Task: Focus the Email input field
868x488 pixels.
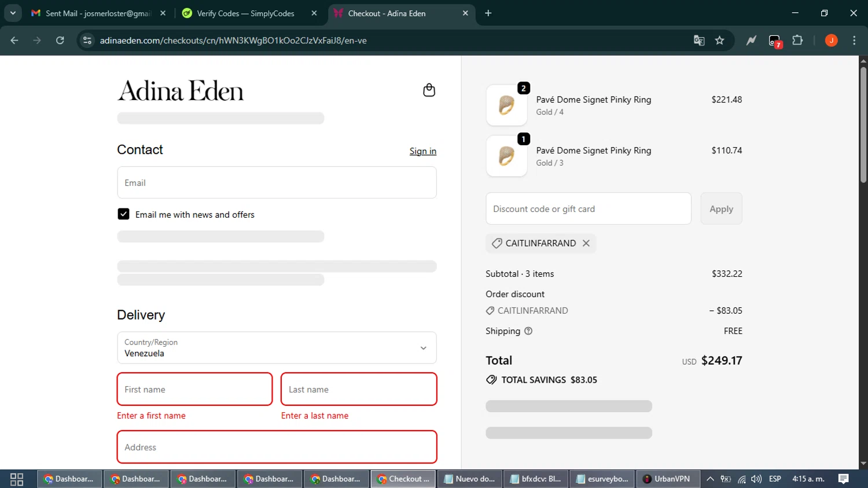Action: [277, 182]
